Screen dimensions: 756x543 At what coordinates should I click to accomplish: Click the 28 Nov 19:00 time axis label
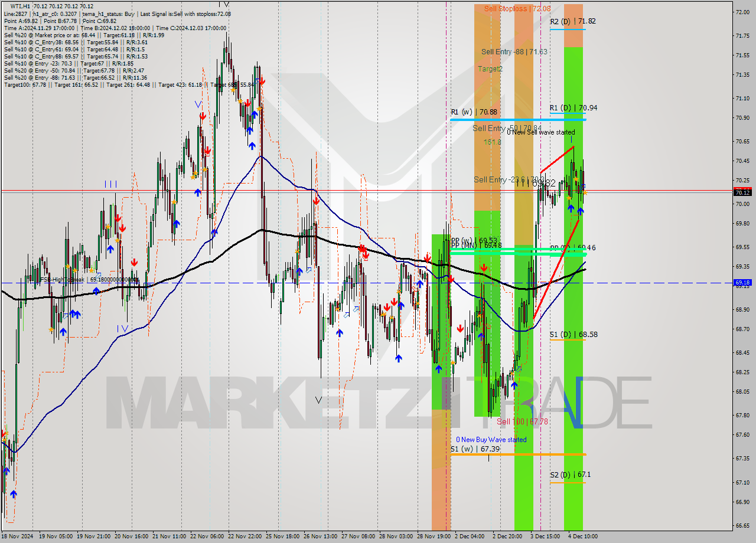coord(434,537)
